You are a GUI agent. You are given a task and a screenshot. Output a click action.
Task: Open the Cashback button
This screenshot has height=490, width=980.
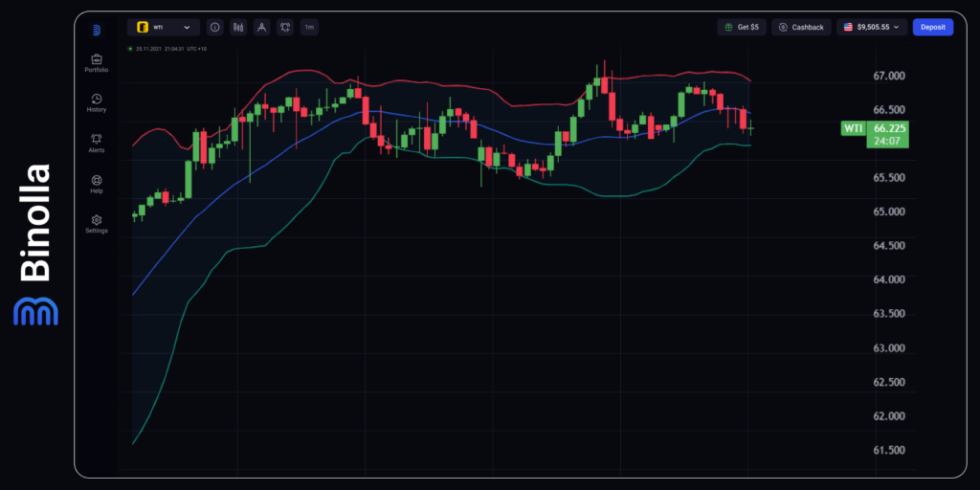tap(801, 28)
